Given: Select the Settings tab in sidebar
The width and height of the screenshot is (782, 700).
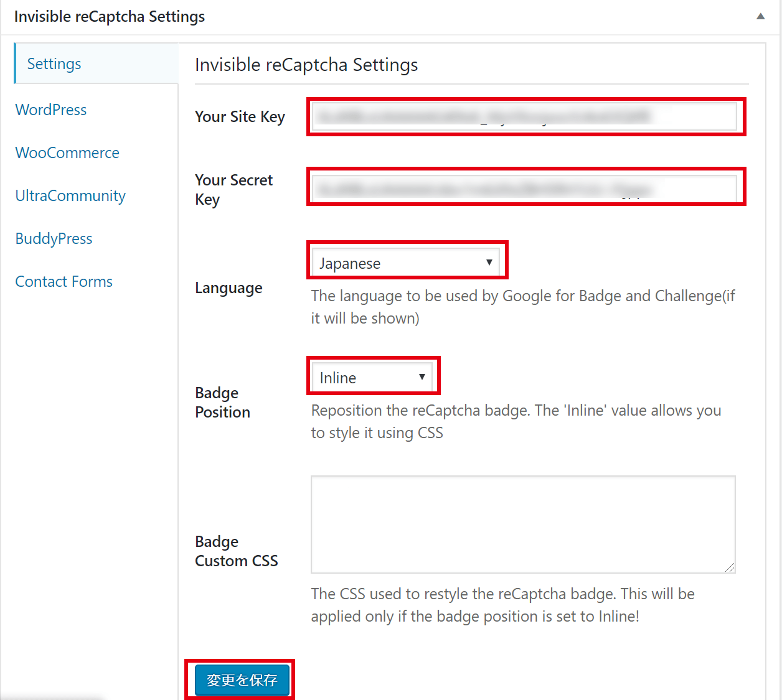Looking at the screenshot, I should [x=54, y=64].
